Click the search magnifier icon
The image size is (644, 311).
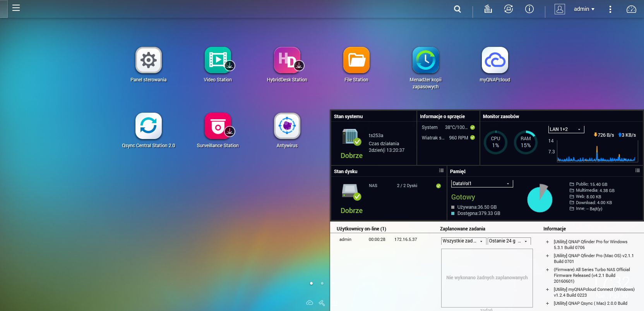click(457, 9)
